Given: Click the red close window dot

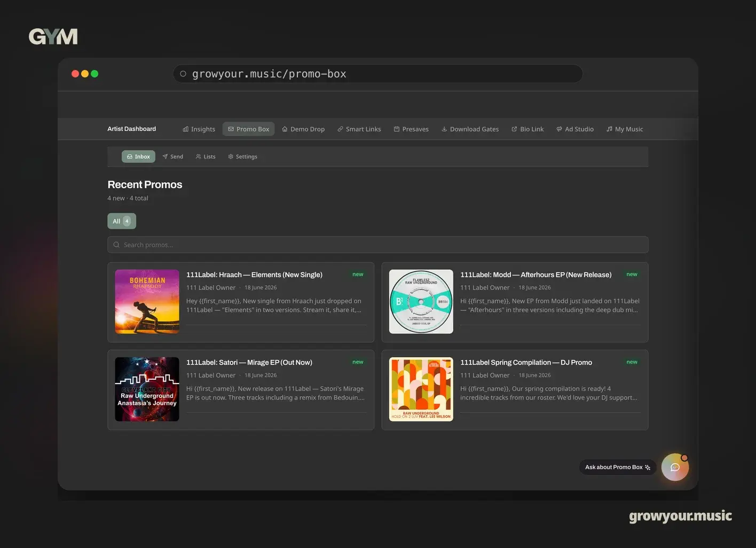Looking at the screenshot, I should tap(75, 74).
